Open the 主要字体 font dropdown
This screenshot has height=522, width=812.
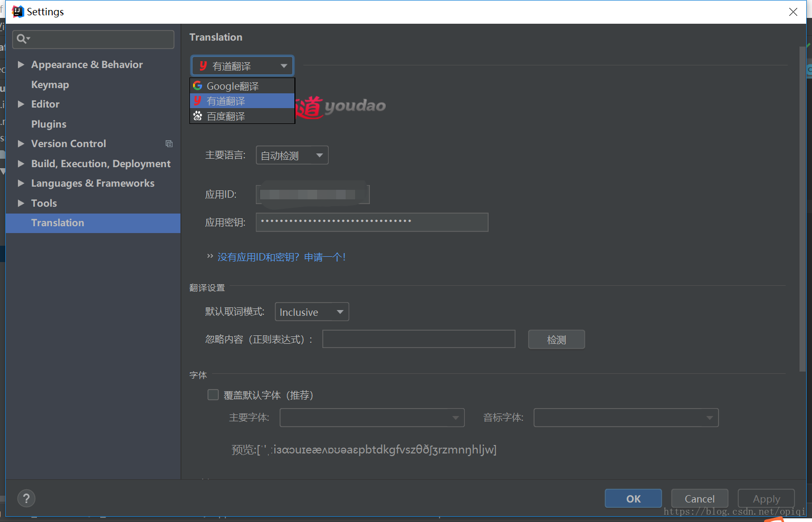tap(372, 418)
